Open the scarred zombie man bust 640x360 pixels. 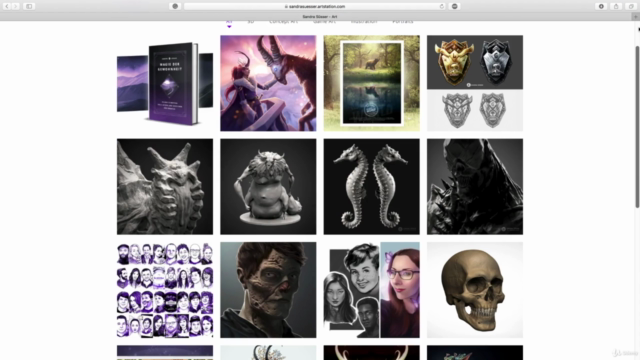(x=268, y=290)
